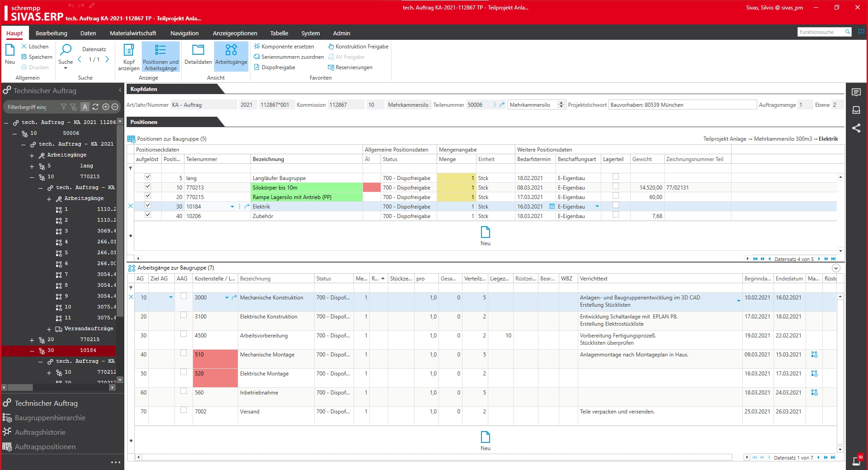Open Kostenstelle 3000 dropdown arrow

click(226, 298)
